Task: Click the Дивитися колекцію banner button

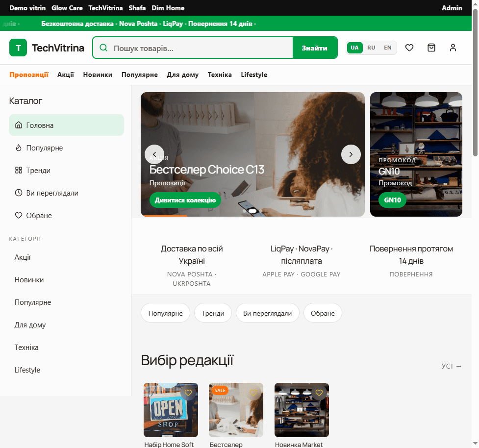Action: click(185, 200)
